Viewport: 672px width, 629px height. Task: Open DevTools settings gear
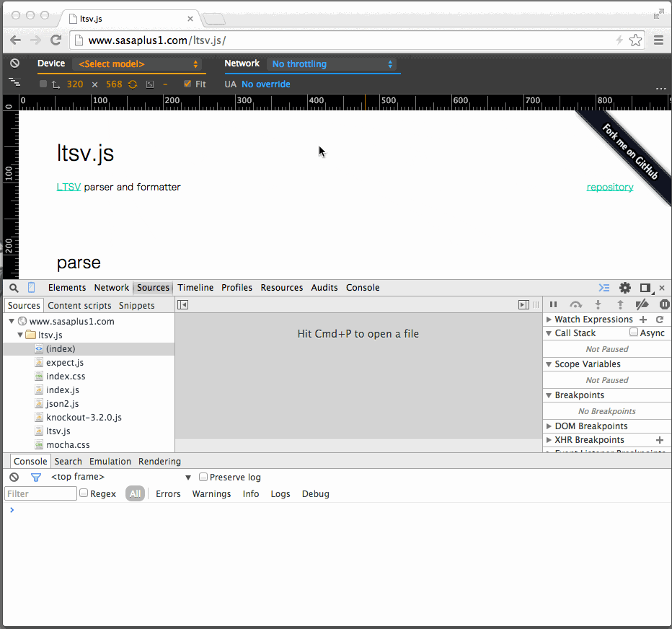(x=624, y=287)
